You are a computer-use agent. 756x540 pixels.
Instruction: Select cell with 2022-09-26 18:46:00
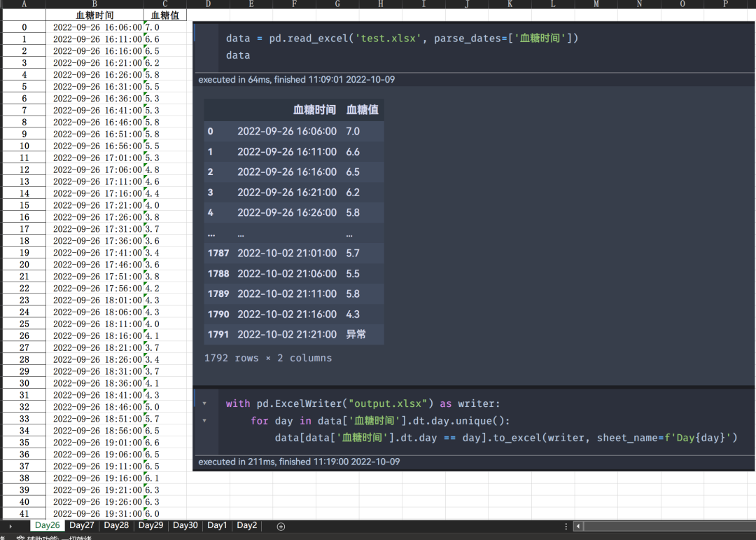coord(94,407)
